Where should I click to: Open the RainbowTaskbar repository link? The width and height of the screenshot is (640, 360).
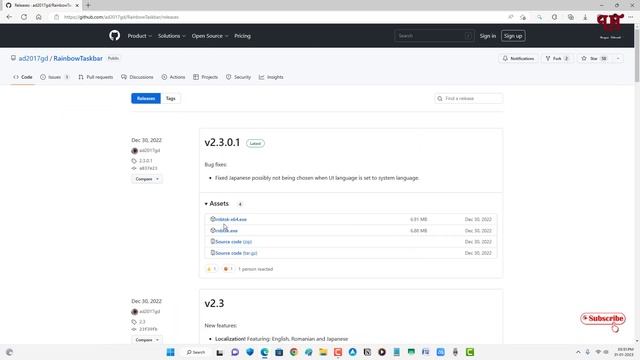(x=78, y=58)
